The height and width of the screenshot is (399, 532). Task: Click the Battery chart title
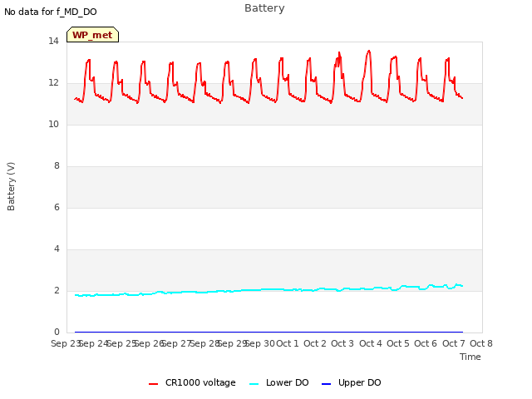[264, 8]
